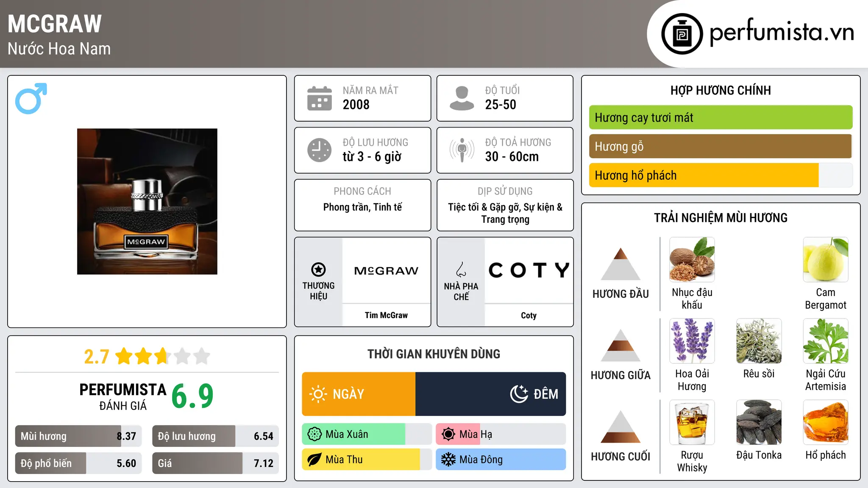The width and height of the screenshot is (868, 488).
Task: Click the perfumista.vn perfume bottle logo icon
Action: [x=682, y=34]
